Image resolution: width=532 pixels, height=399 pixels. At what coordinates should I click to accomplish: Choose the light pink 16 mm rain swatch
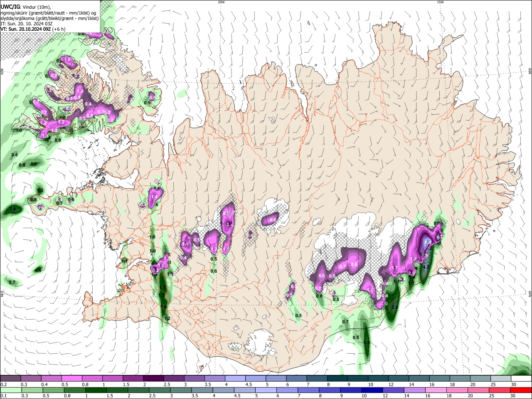[436, 390]
